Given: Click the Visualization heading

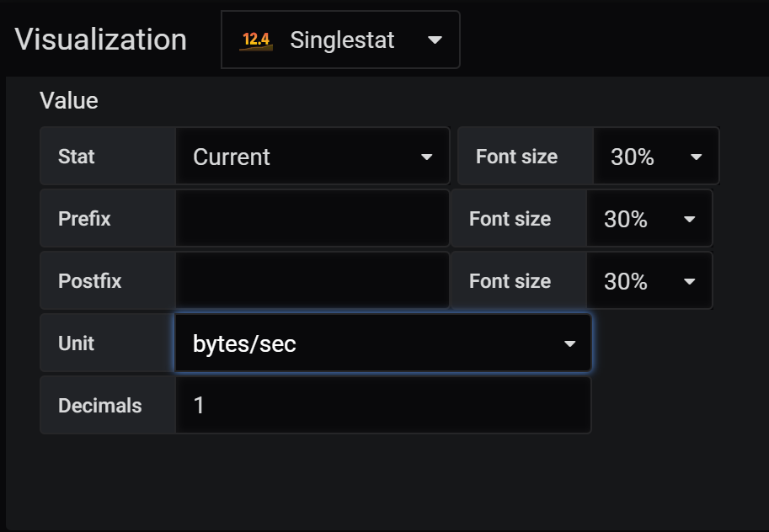Looking at the screenshot, I should tap(100, 39).
